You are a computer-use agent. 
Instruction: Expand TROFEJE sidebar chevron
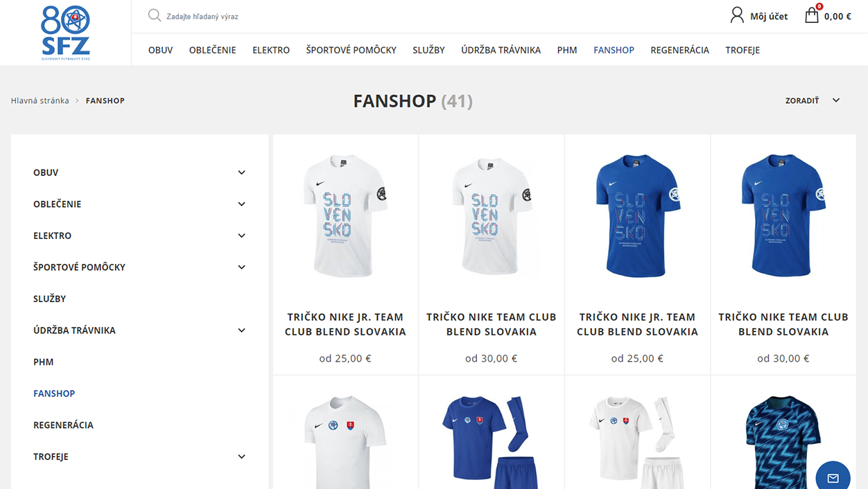click(241, 456)
